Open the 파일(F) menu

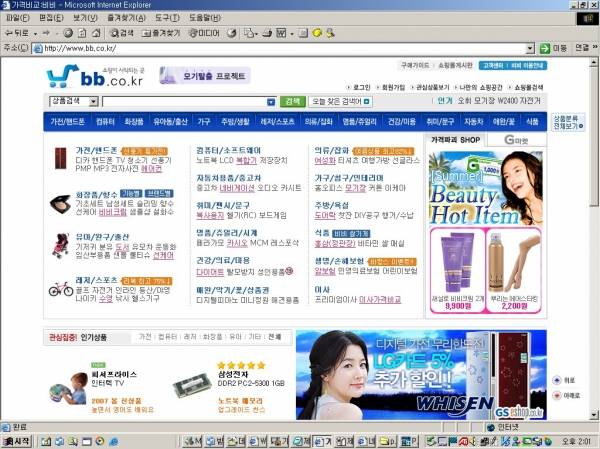pyautogui.click(x=18, y=18)
